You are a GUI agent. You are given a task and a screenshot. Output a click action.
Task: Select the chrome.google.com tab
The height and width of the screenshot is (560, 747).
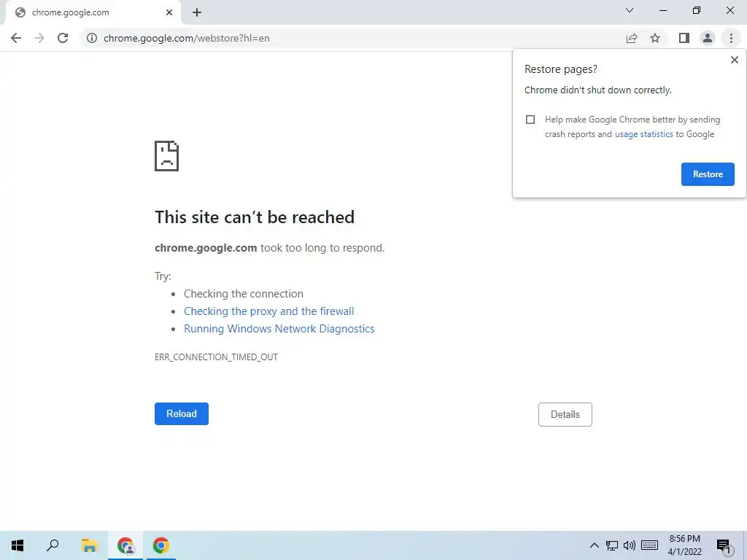(x=93, y=12)
